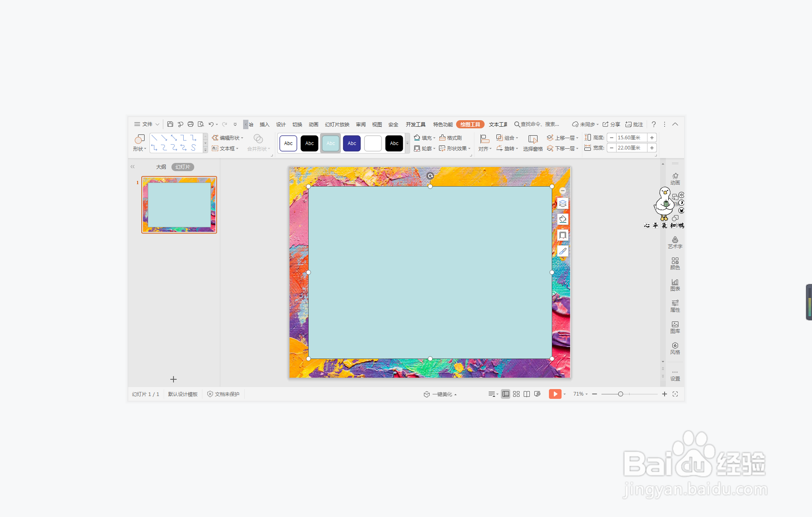Screen dimensions: 812x517
Task: Click the Format Painter (格式刷) icon
Action: 442,138
